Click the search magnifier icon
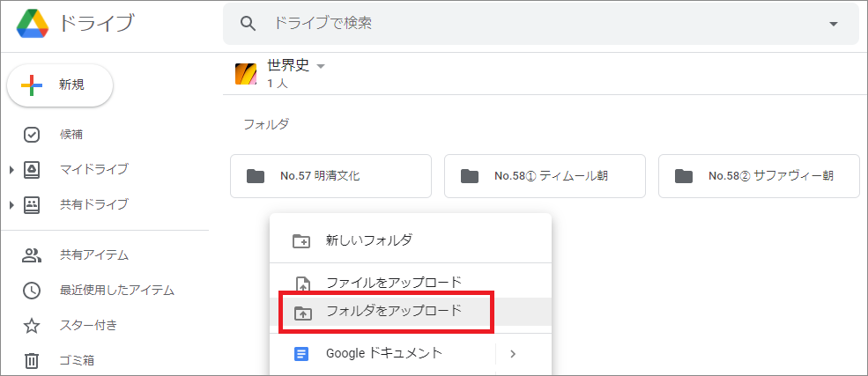This screenshot has height=376, width=868. click(249, 23)
